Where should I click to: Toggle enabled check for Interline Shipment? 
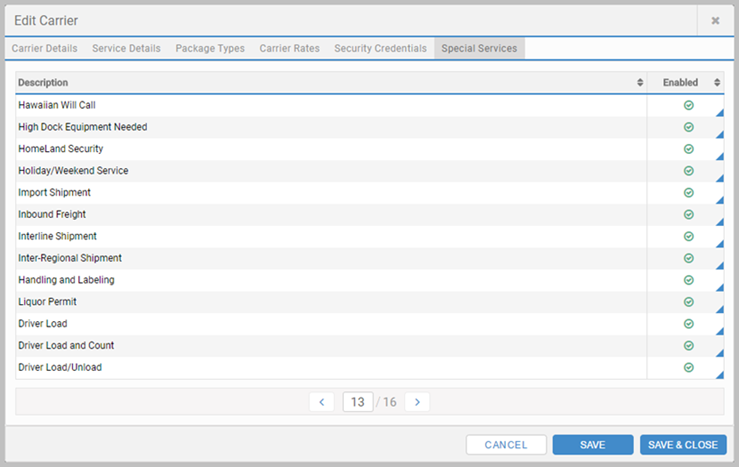tap(689, 236)
